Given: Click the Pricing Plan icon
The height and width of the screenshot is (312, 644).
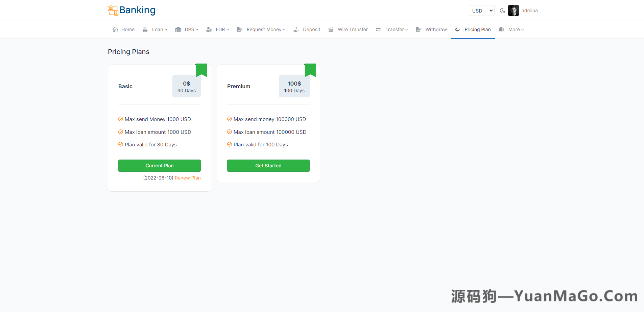Looking at the screenshot, I should point(457,29).
